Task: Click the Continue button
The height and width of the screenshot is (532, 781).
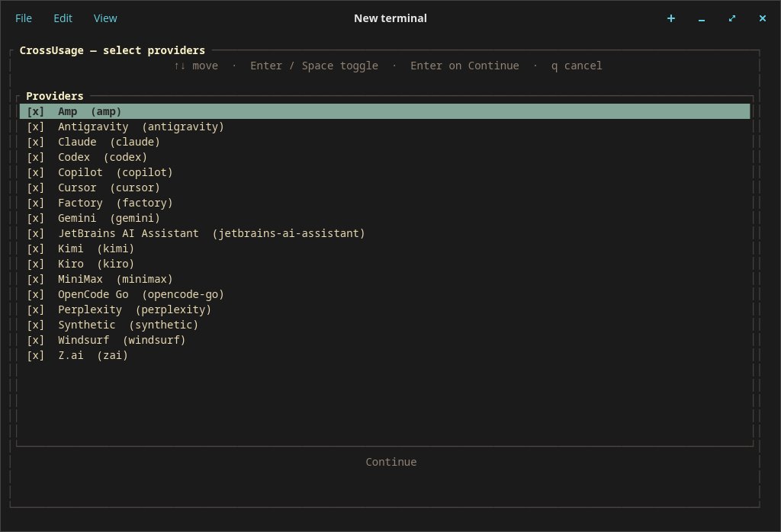Action: pyautogui.click(x=391, y=462)
